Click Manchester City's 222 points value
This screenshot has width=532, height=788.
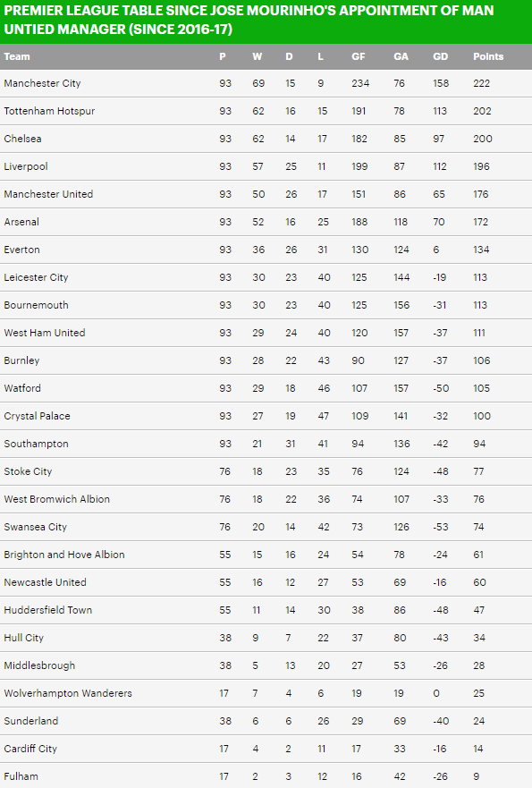coord(481,83)
